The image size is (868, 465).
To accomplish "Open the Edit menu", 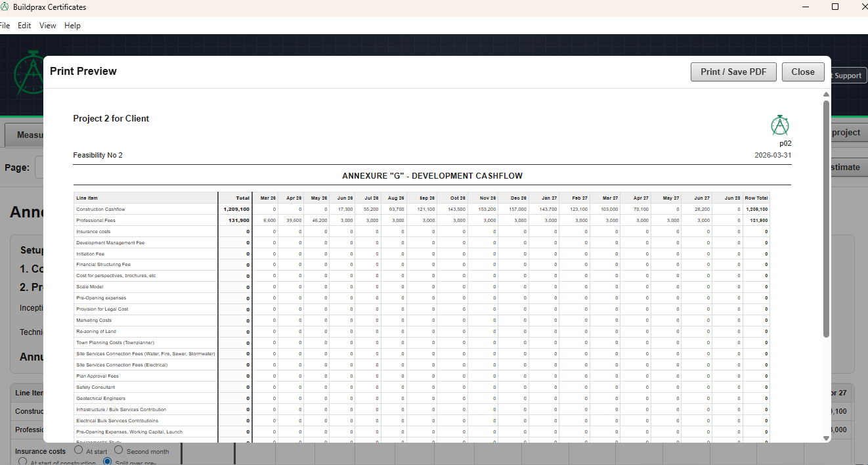I will click(24, 26).
